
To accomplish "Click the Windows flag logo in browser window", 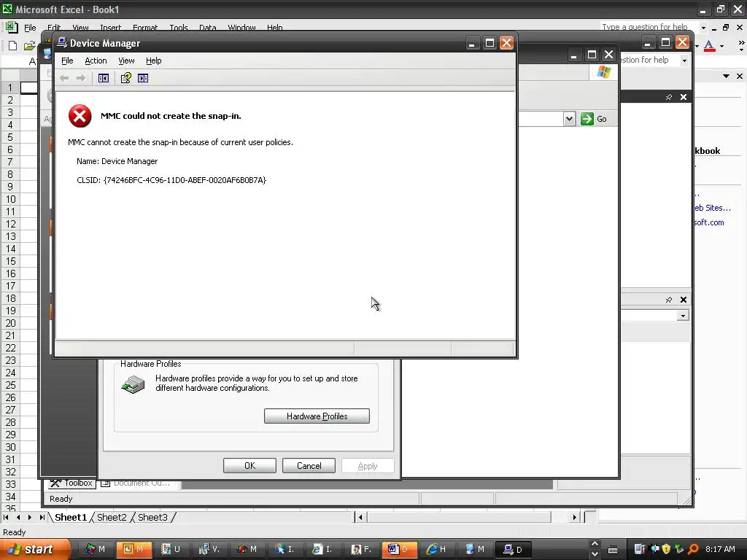I will (603, 72).
